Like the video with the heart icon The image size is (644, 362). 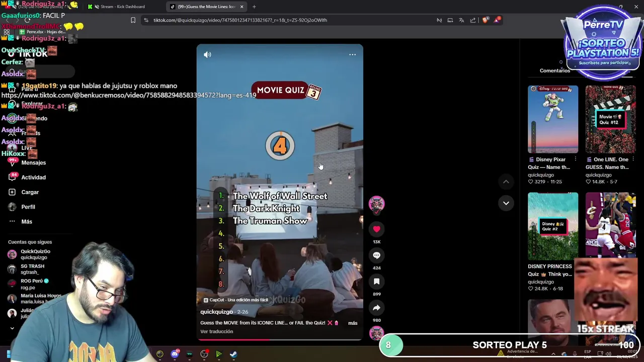tap(376, 229)
